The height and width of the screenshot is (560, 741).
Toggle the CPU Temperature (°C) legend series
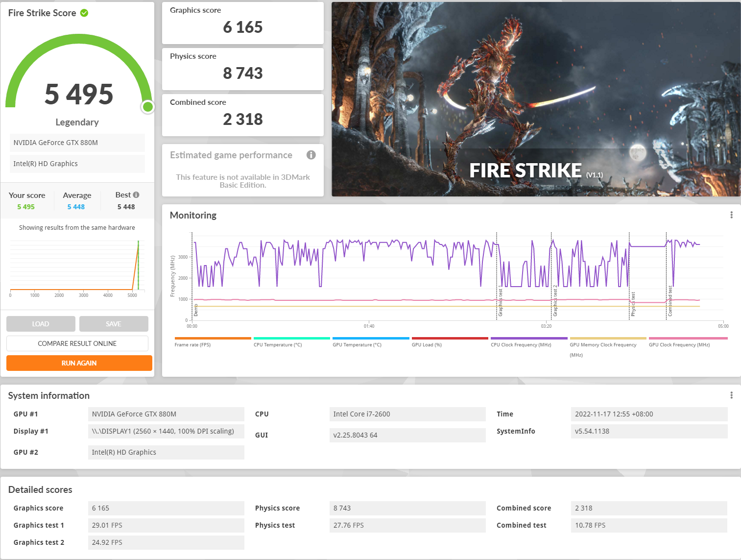(x=292, y=342)
